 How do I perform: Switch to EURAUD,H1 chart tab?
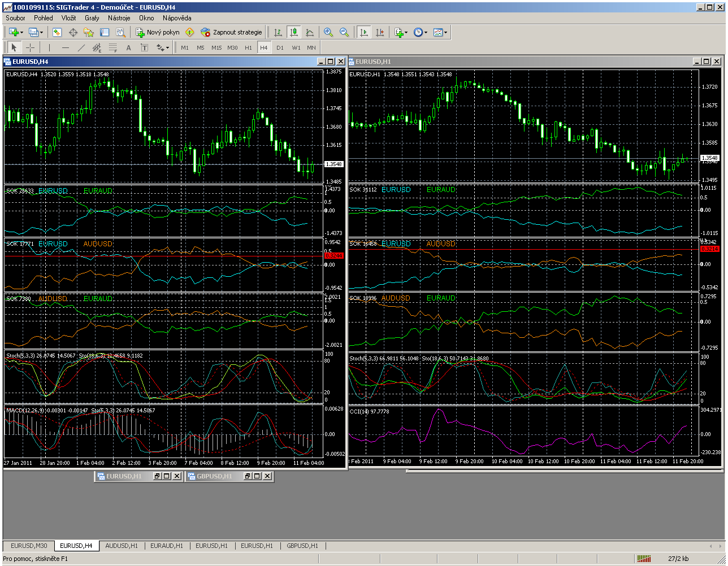[167, 546]
